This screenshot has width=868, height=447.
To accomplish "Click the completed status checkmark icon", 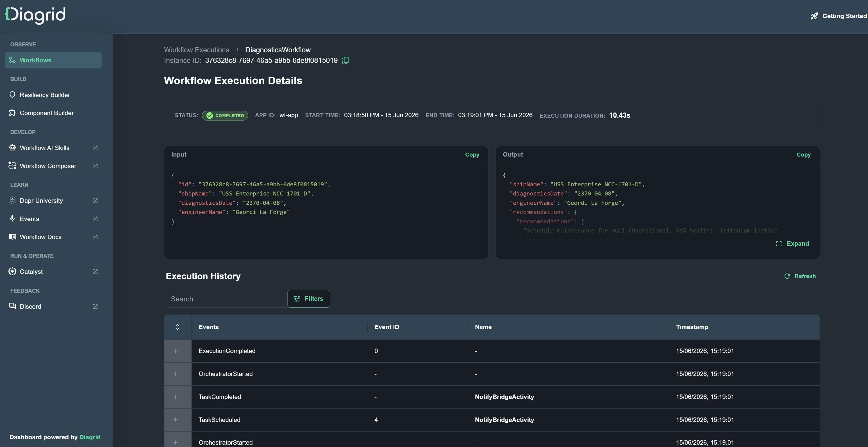I will tap(210, 115).
